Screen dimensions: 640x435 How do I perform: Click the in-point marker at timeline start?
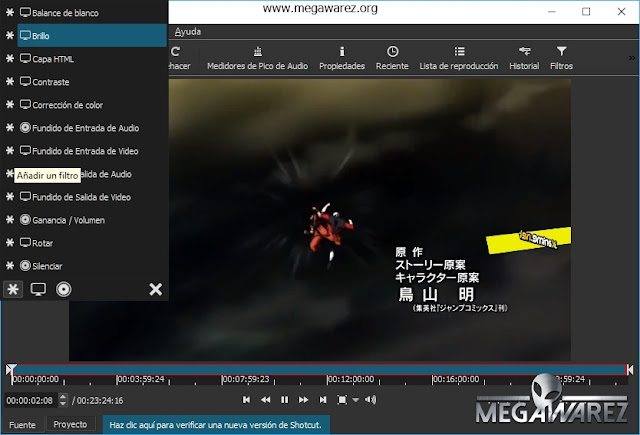click(x=10, y=370)
